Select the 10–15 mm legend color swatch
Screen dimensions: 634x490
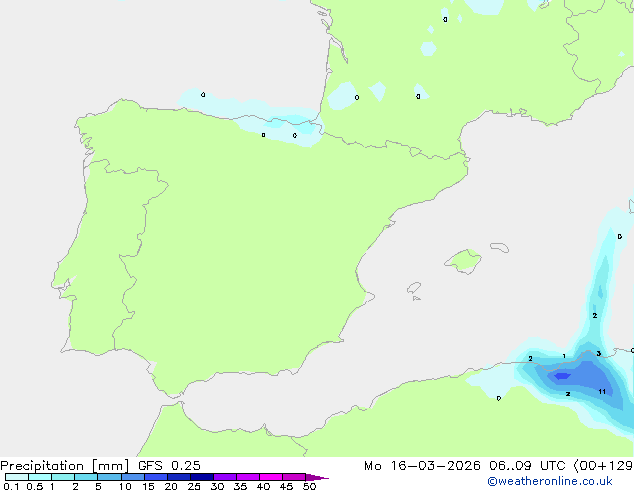[x=132, y=477]
